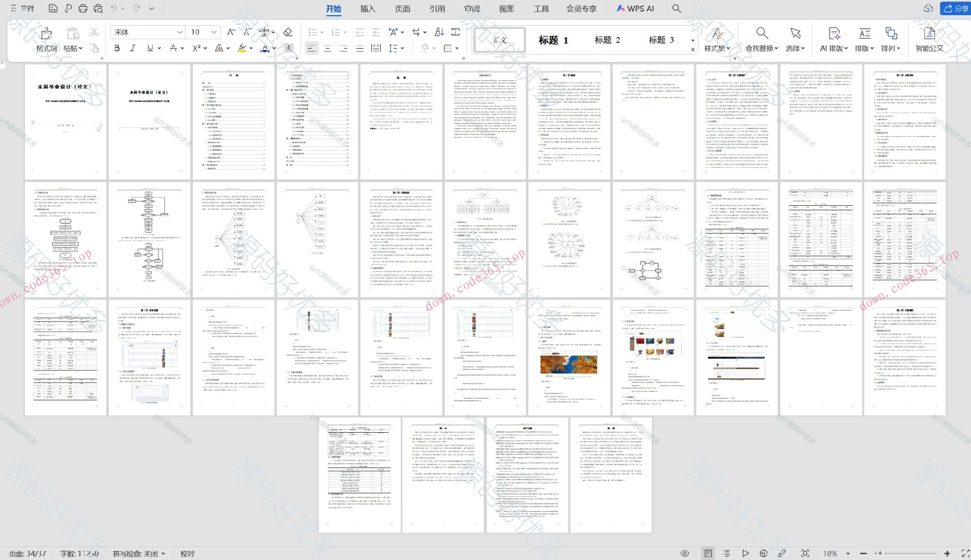This screenshot has width=971, height=560.
Task: Select the first cover page thumbnail
Action: pos(66,121)
